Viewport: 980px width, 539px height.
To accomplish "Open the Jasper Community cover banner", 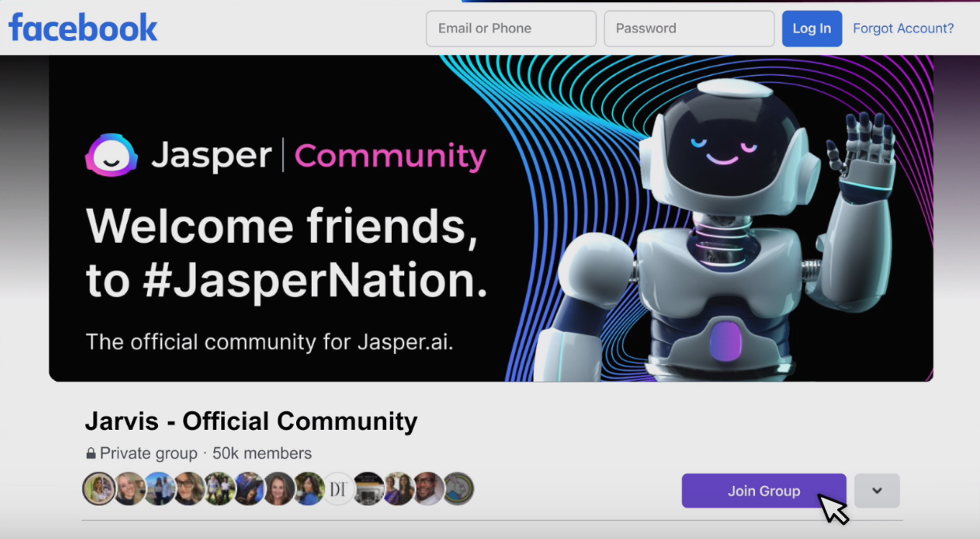I will pyautogui.click(x=491, y=218).
